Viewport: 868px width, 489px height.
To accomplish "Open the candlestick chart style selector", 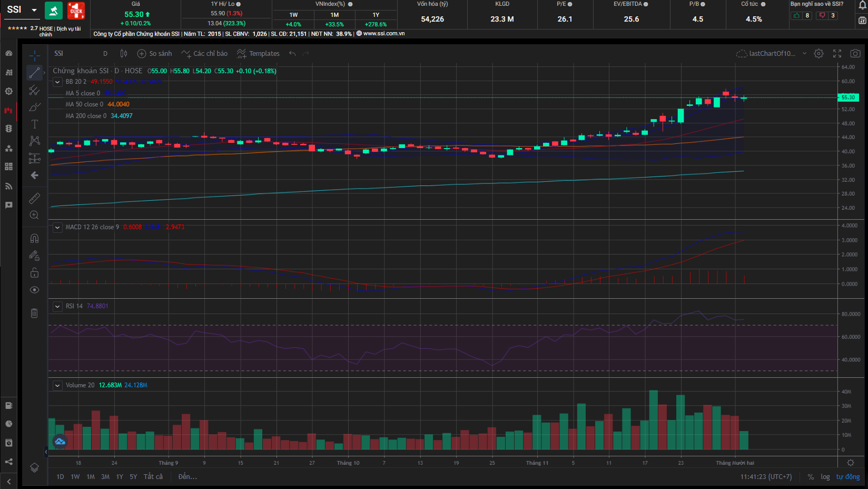I will coord(124,54).
